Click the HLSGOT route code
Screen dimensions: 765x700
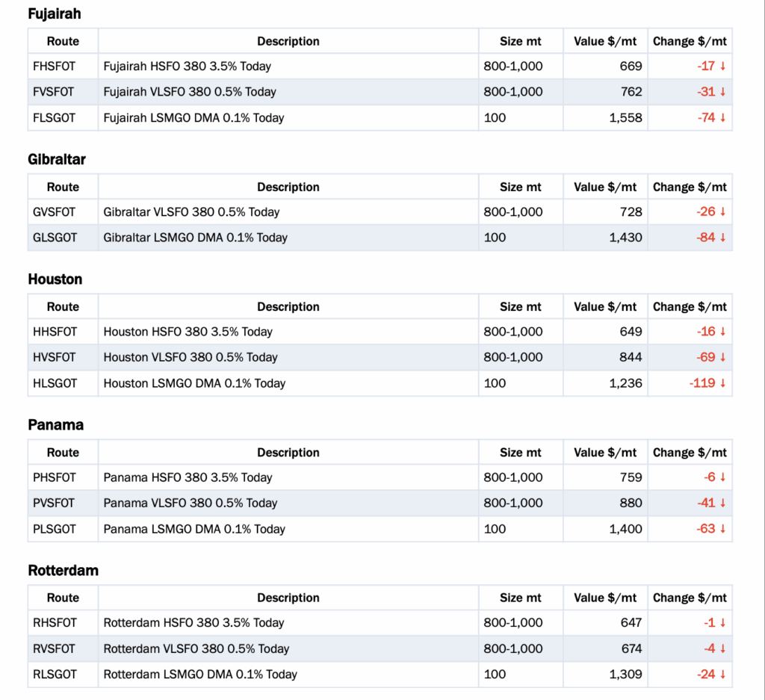click(x=55, y=383)
